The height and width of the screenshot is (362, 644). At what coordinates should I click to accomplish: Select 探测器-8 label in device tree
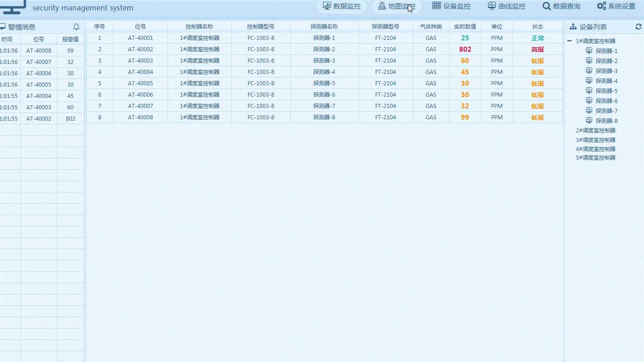coord(607,121)
